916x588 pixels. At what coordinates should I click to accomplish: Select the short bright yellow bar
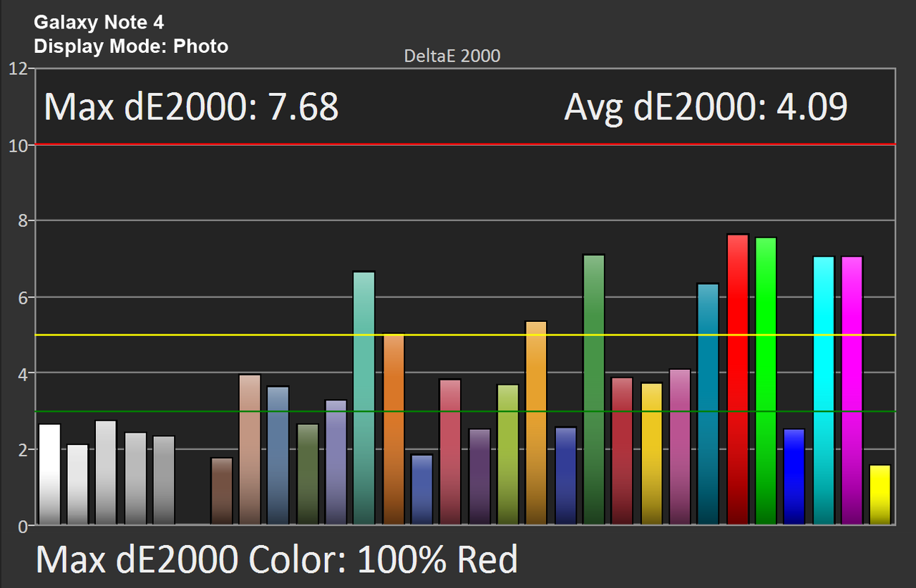tap(880, 495)
